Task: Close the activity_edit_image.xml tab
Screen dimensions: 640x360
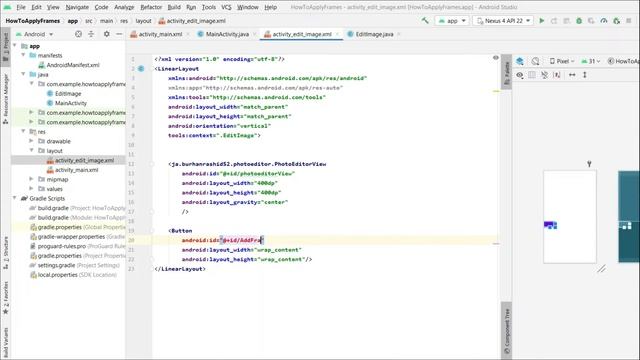Action: [x=337, y=34]
